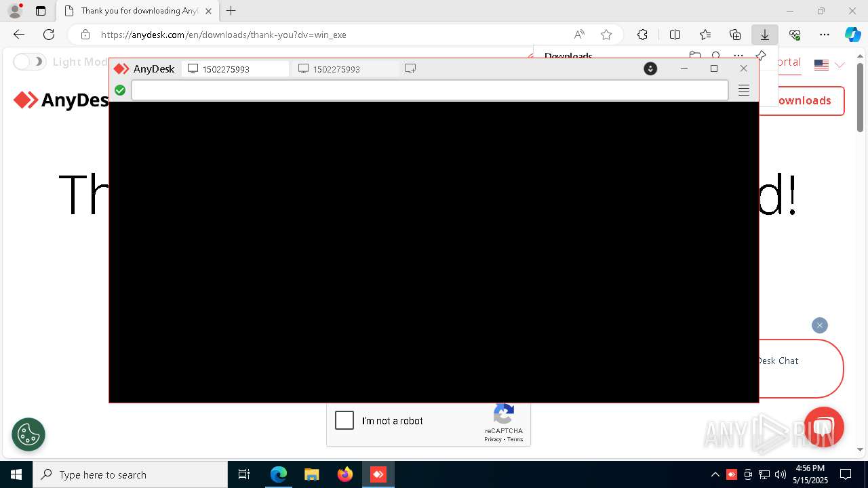Close the Thank you for downloading tab
Screen dimensions: 868x488
point(208,11)
